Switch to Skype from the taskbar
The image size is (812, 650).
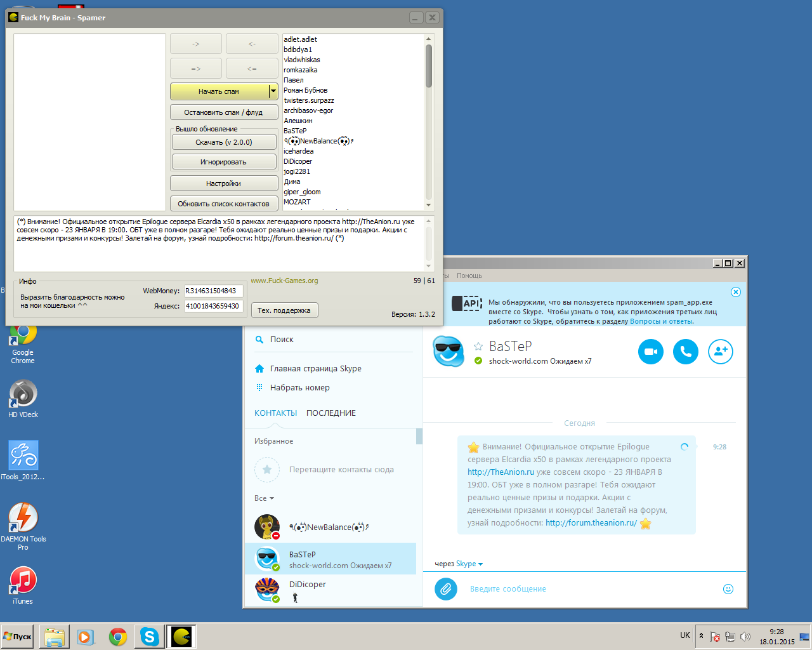[150, 637]
